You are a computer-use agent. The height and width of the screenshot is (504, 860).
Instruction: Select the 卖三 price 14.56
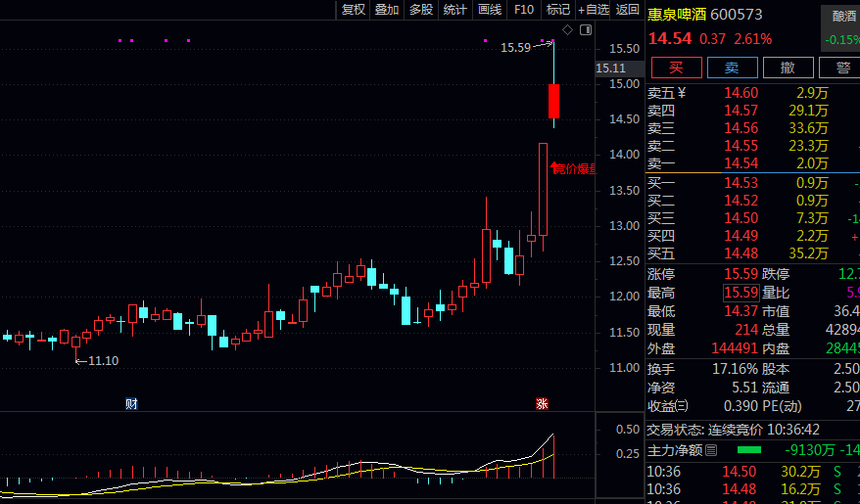(x=741, y=128)
